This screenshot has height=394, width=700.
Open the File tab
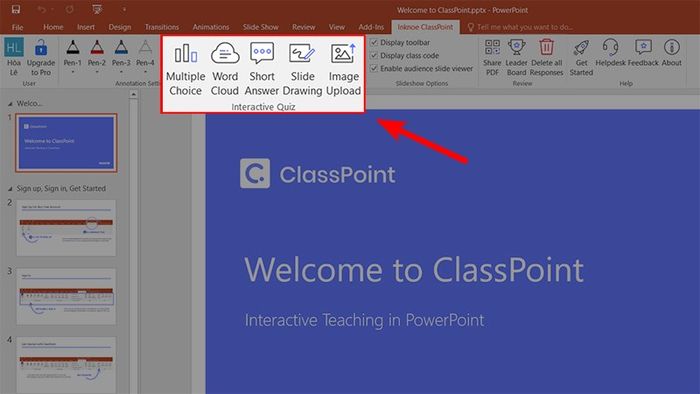(17, 27)
